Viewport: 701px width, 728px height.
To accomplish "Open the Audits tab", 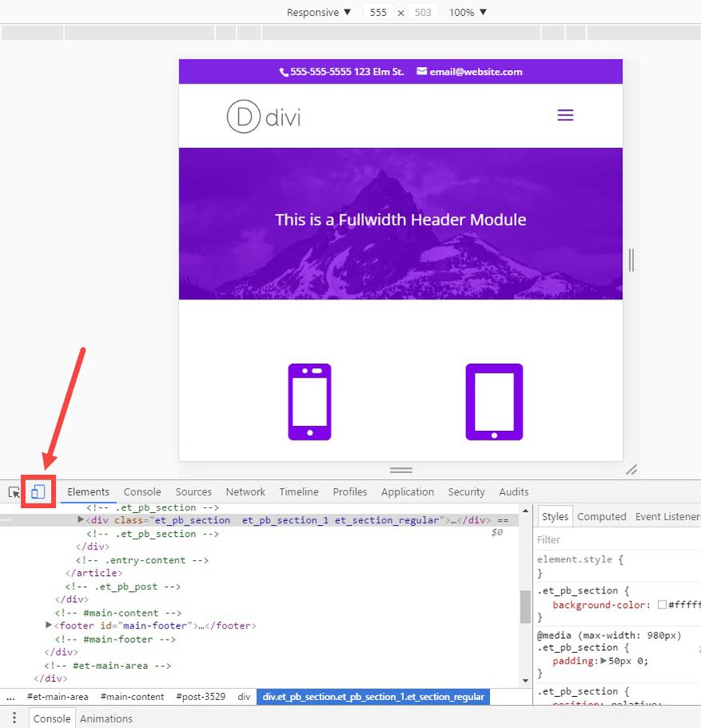I will tap(514, 491).
